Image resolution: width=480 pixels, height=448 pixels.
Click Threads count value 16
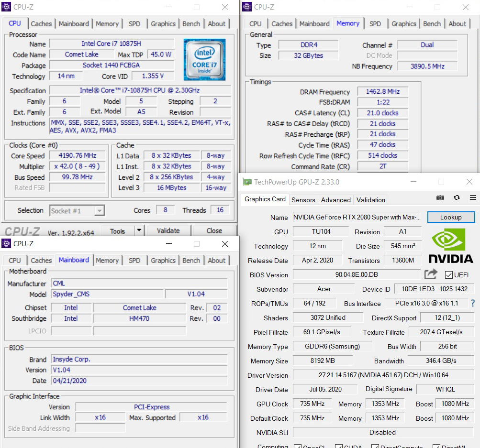coord(220,210)
